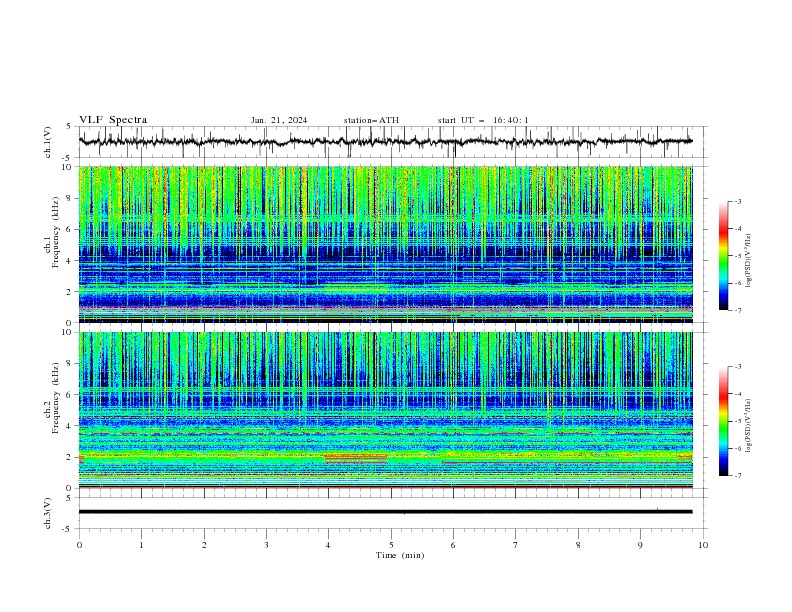
Task: Click the "Time (min)" axis label
Action: 400,555
